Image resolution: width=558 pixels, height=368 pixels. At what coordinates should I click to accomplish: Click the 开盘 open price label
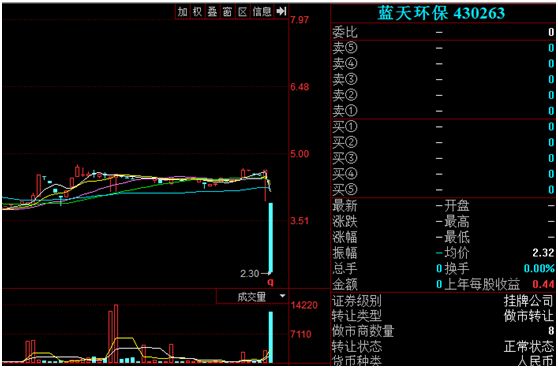pos(457,206)
